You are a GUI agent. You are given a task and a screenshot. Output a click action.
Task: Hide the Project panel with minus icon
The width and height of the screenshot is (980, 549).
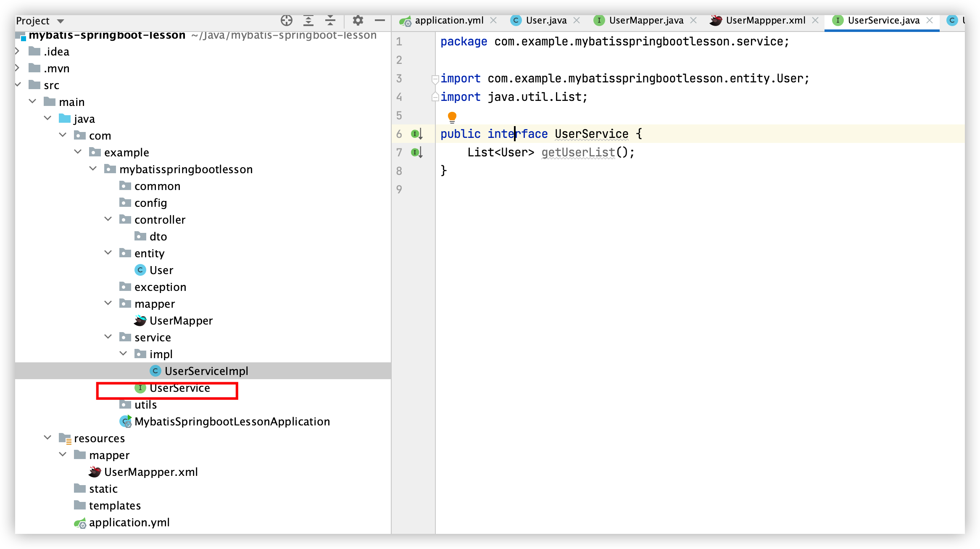[380, 20]
